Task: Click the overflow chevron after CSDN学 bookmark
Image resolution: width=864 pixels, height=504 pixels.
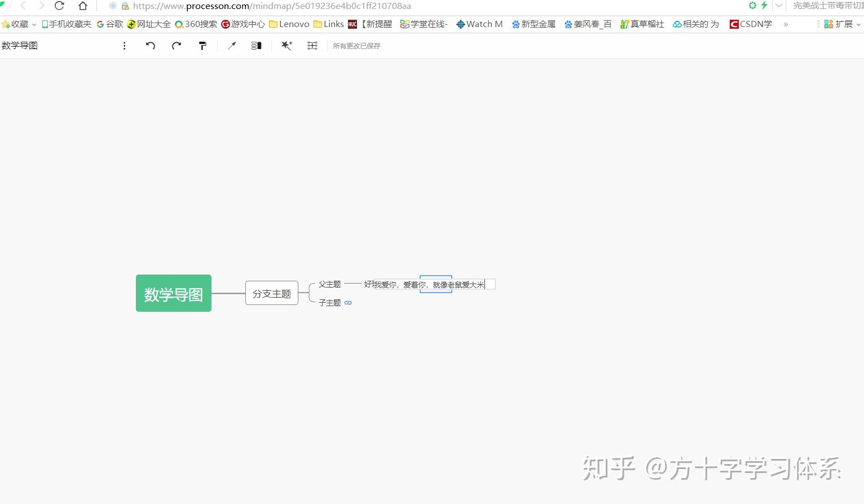Action: [785, 24]
